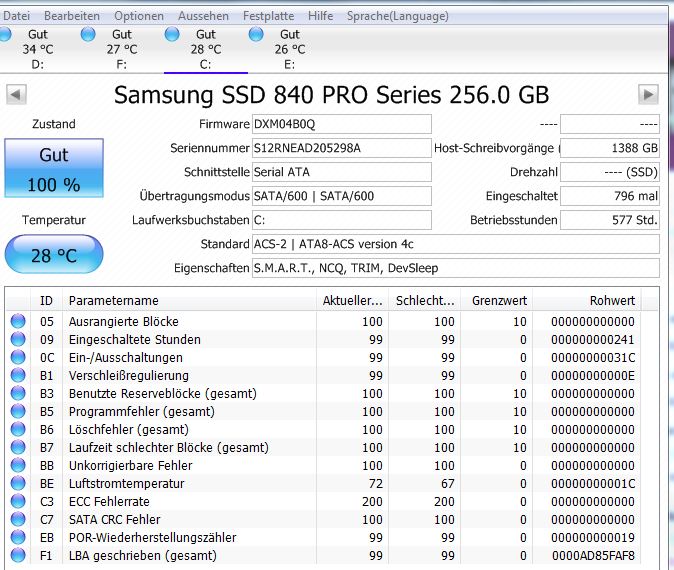
Task: Open the Bearbeiten menu
Action: click(x=72, y=16)
